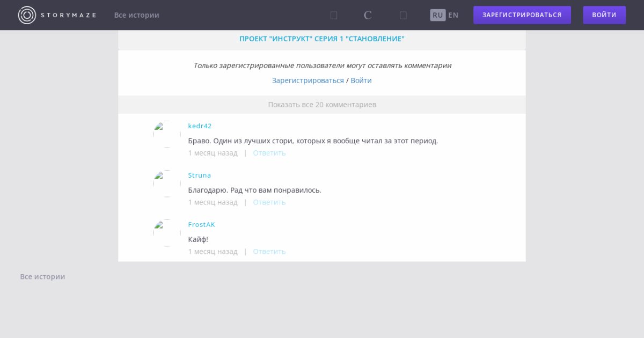Open "Все истории" in the top navigation
This screenshot has width=644, height=338.
[x=136, y=15]
